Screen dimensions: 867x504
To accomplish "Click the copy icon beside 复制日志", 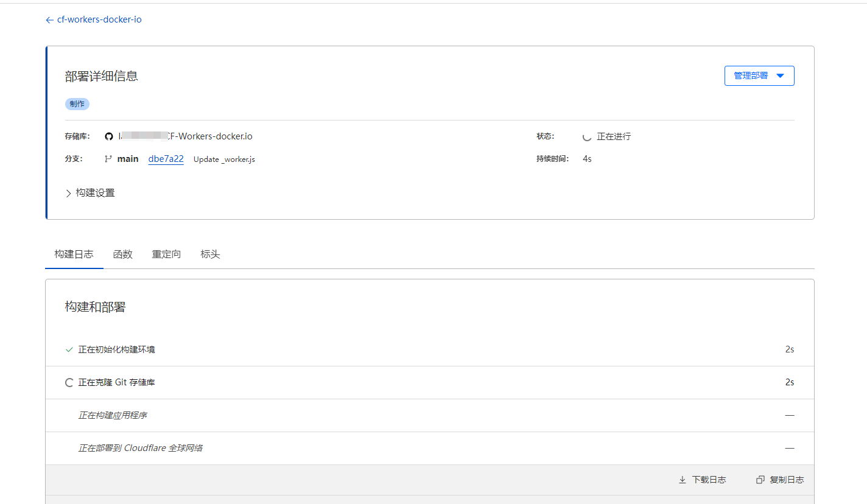I will coord(760,480).
